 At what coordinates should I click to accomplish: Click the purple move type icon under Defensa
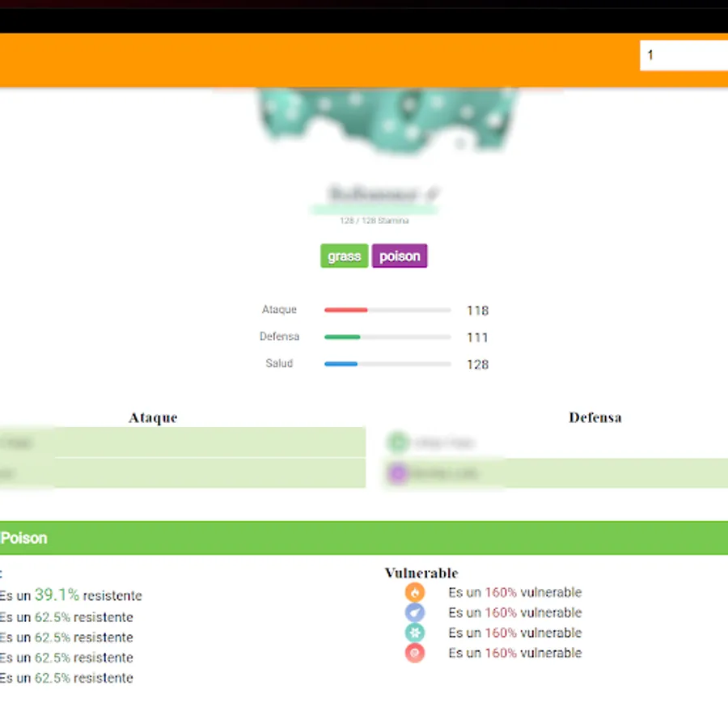coord(398,473)
